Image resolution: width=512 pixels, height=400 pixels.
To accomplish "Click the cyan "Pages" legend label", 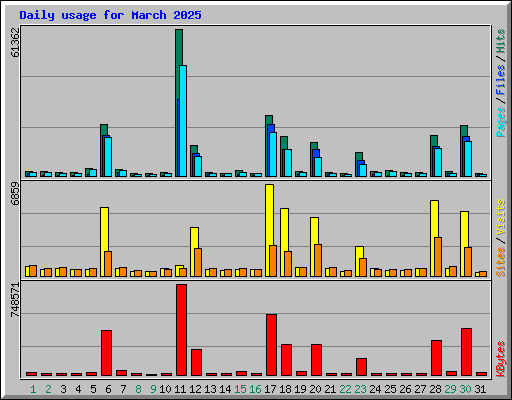I will tap(501, 122).
